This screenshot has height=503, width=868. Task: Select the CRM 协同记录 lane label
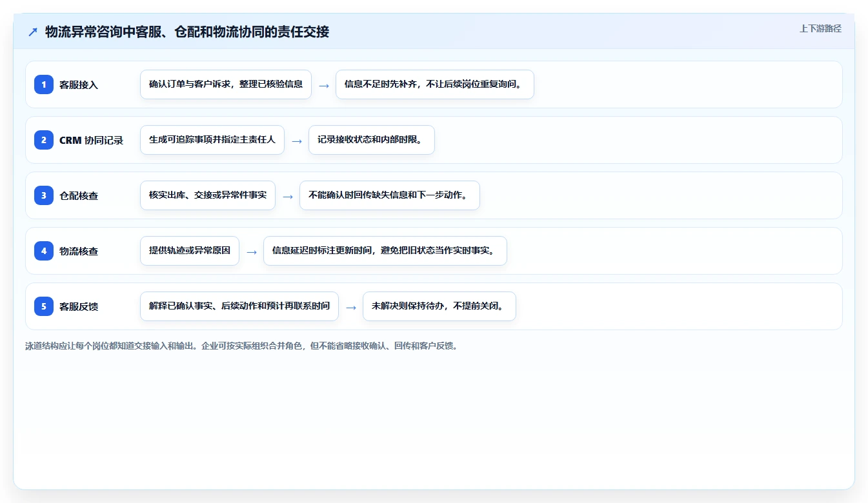pos(91,140)
